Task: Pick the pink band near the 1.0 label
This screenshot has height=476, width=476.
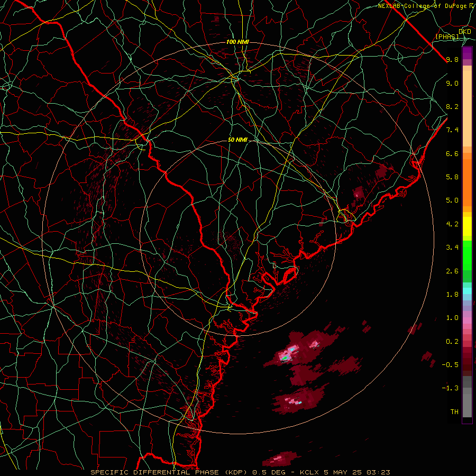Action: point(467,320)
